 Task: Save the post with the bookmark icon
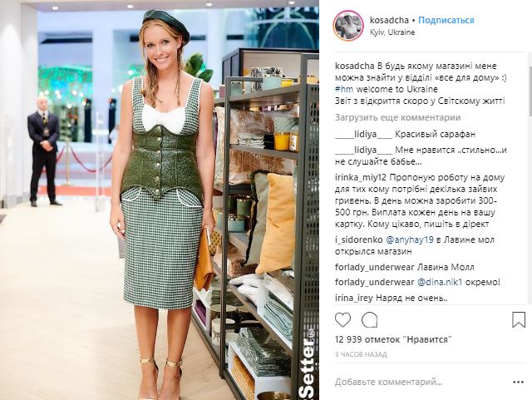pyautogui.click(x=519, y=320)
